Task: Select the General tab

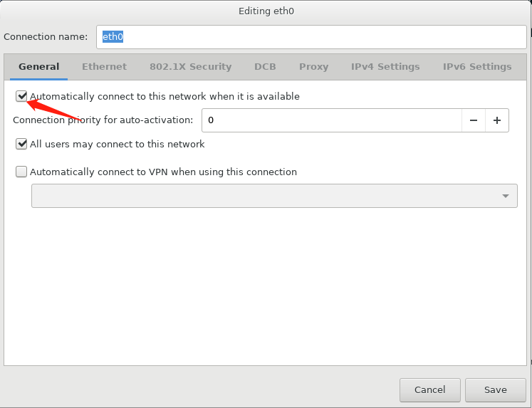Action: tap(38, 67)
